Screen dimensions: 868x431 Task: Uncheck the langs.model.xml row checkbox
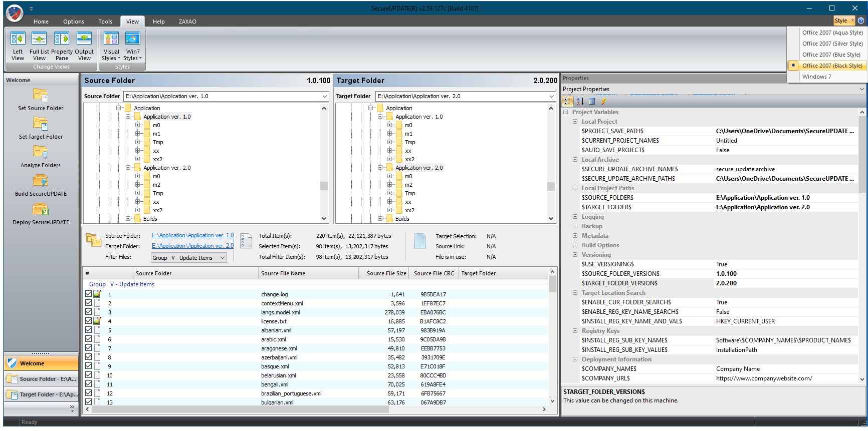point(89,312)
